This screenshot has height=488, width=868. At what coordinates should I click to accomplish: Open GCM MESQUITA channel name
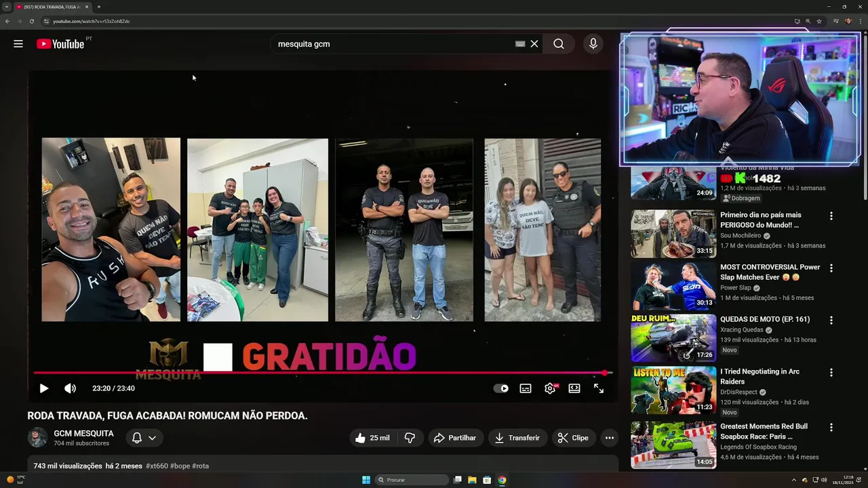[x=84, y=434]
